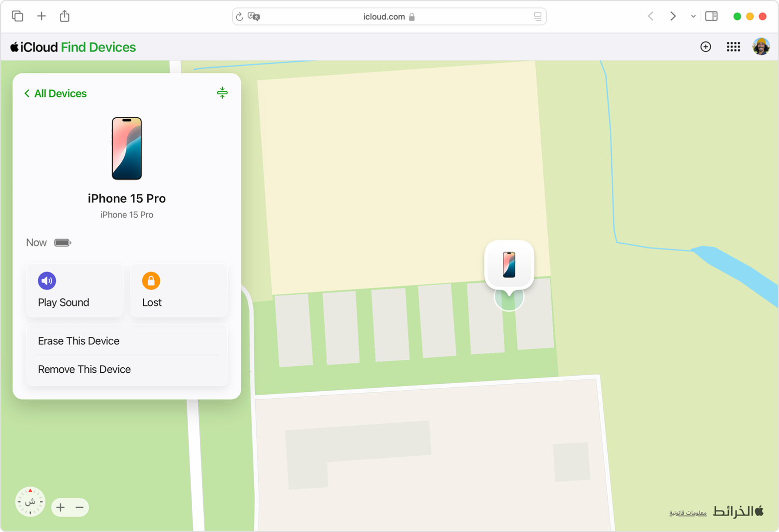
Task: Open the iCloud apps grid launcher
Action: [x=733, y=47]
